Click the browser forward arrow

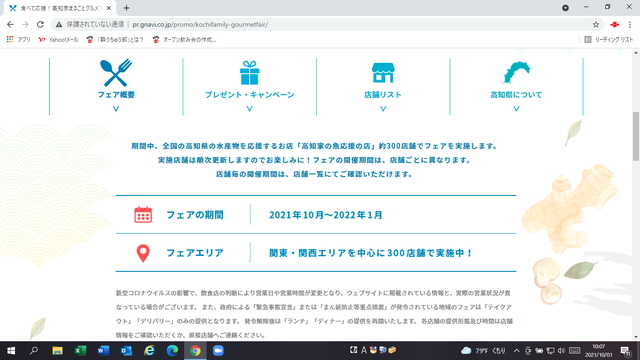point(25,24)
